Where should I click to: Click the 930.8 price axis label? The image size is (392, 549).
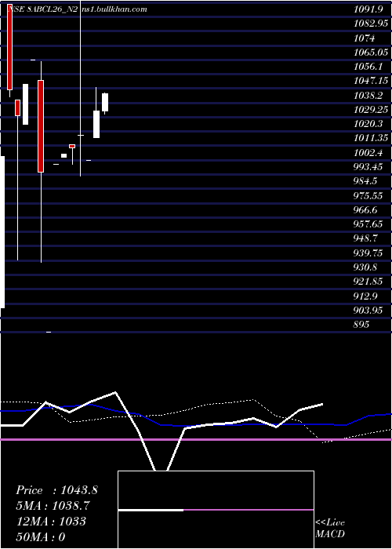(x=365, y=267)
